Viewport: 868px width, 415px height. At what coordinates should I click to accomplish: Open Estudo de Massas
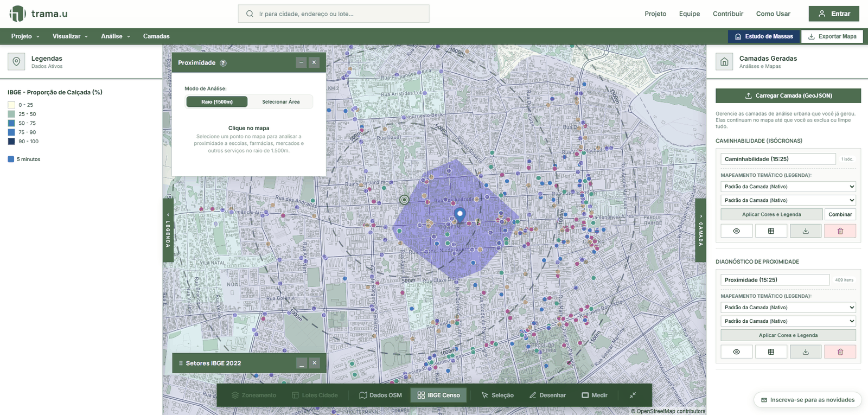pyautogui.click(x=764, y=36)
